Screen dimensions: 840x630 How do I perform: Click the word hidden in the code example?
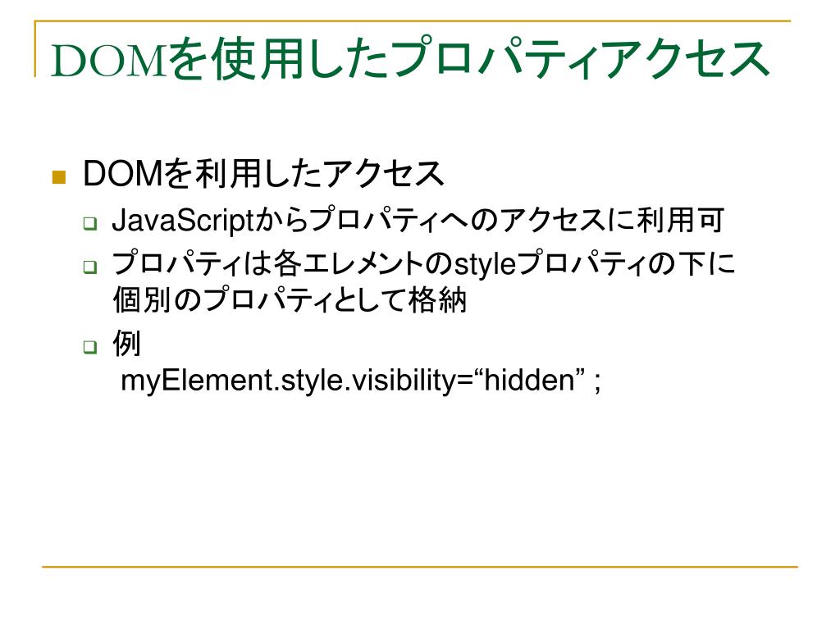click(529, 381)
